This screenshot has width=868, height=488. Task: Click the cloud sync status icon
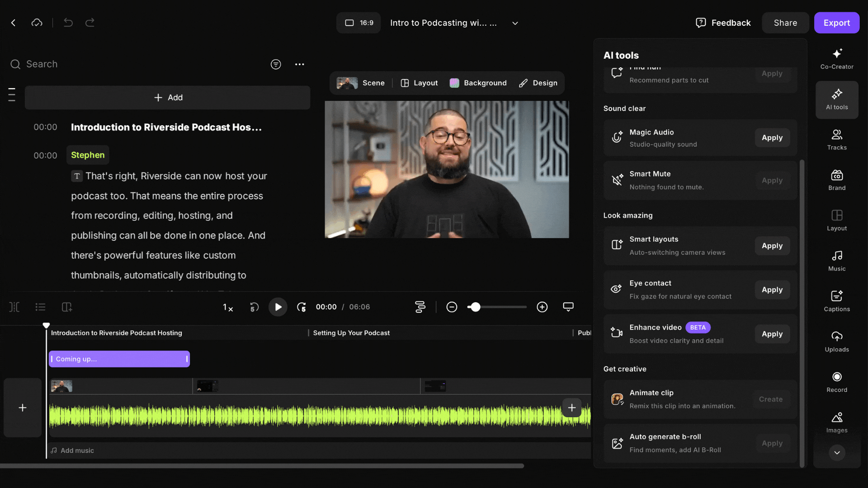37,23
